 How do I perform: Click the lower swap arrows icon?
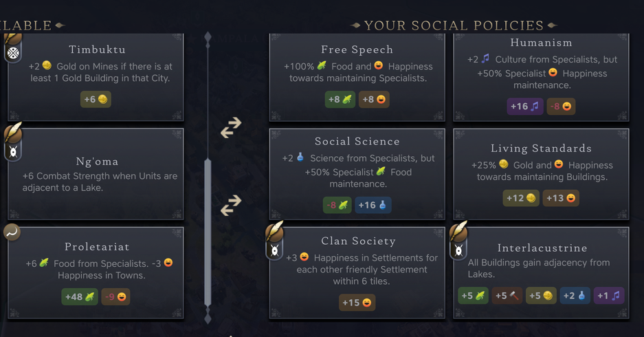coord(231,204)
